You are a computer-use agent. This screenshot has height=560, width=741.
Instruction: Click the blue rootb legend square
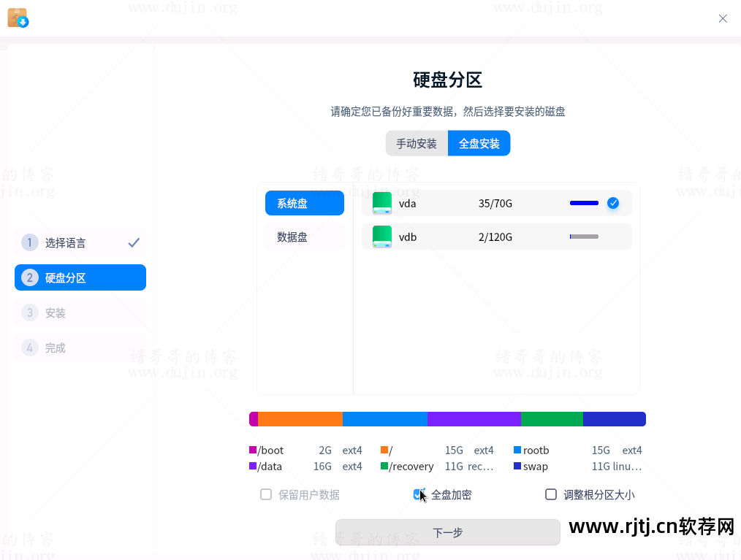pyautogui.click(x=517, y=450)
